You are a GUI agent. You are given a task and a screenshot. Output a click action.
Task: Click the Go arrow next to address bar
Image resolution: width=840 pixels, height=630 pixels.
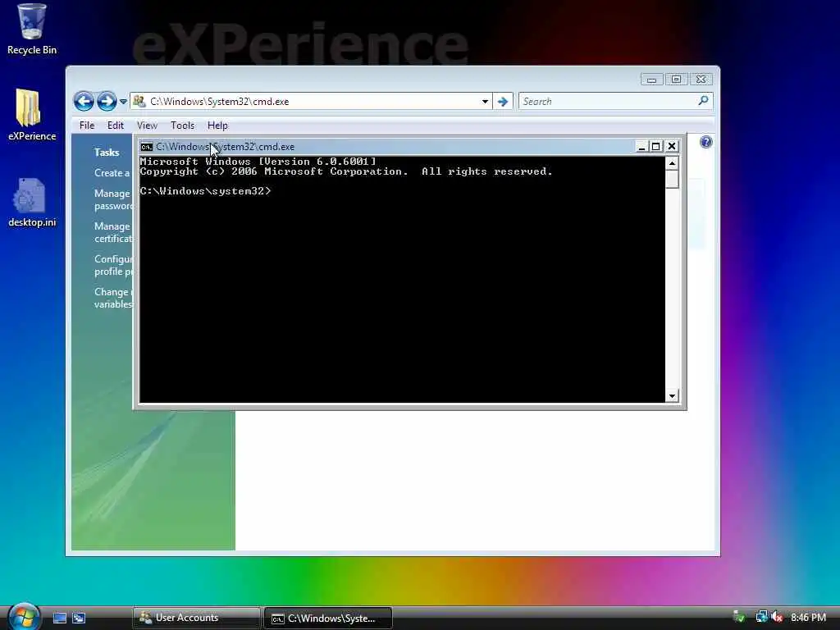point(503,101)
